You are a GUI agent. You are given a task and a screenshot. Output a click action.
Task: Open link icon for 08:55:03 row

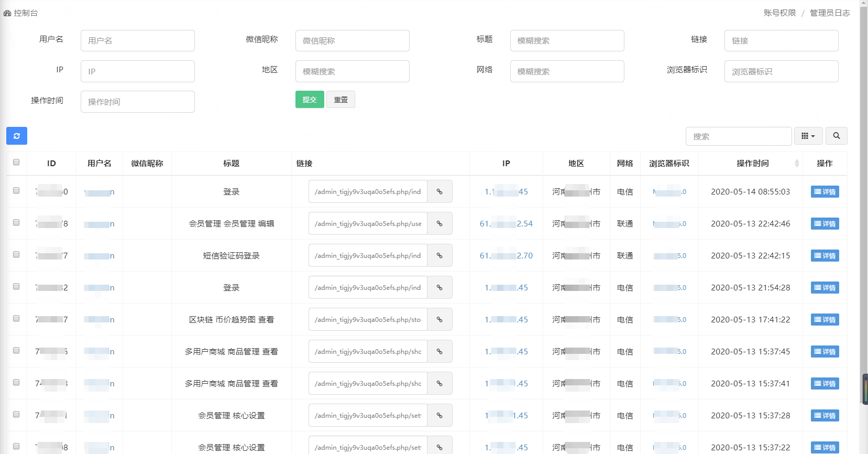(x=440, y=192)
